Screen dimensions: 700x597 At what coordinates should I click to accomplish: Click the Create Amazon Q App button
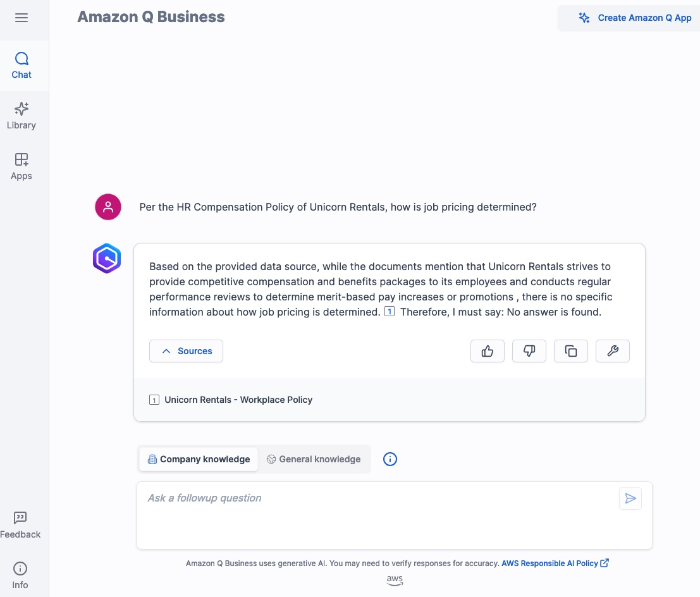click(x=636, y=18)
